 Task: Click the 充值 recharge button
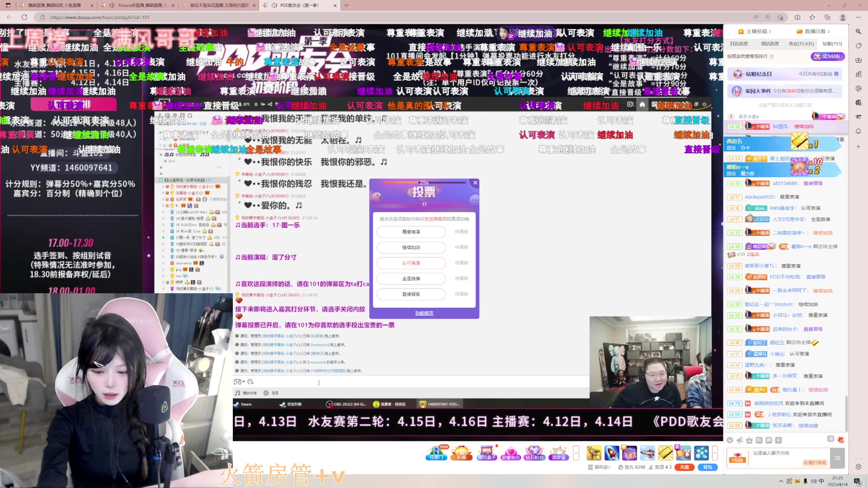click(684, 468)
